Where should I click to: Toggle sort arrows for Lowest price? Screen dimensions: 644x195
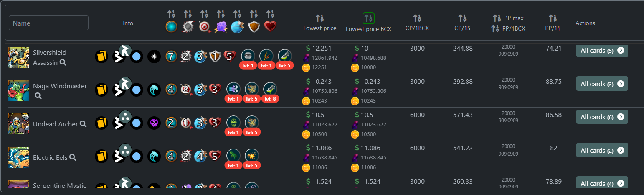(x=319, y=18)
